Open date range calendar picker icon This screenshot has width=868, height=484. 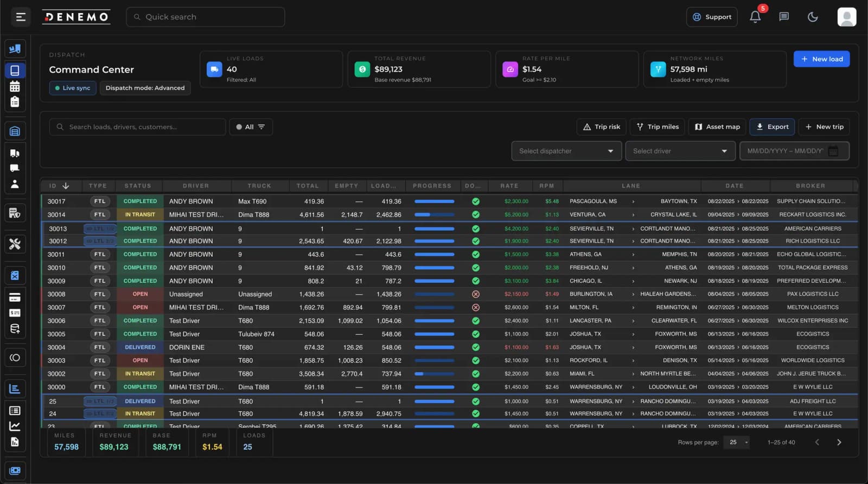tap(833, 151)
